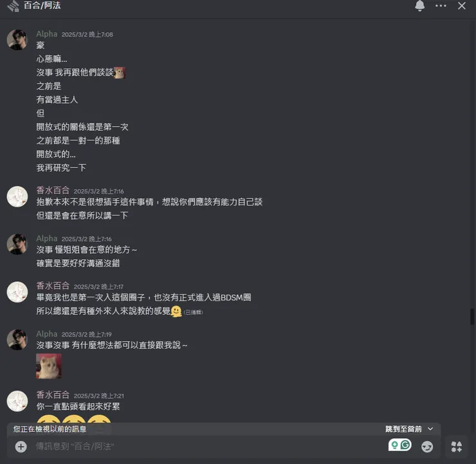Viewport: 476px width, 464px height.
Task: Open Alpha's avatar on the 7:08 message
Action: [x=17, y=39]
